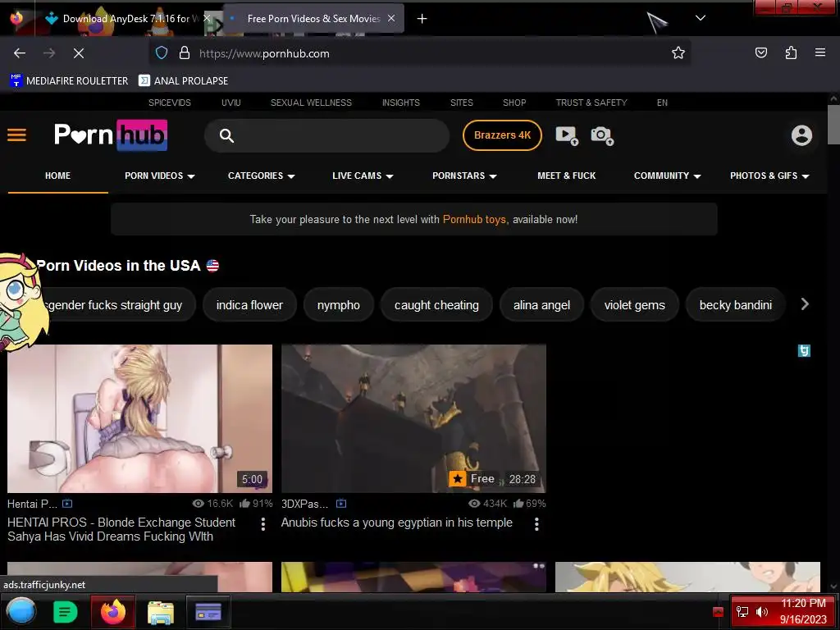Open the Firefox extensions icon
The image size is (840, 630).
791,52
